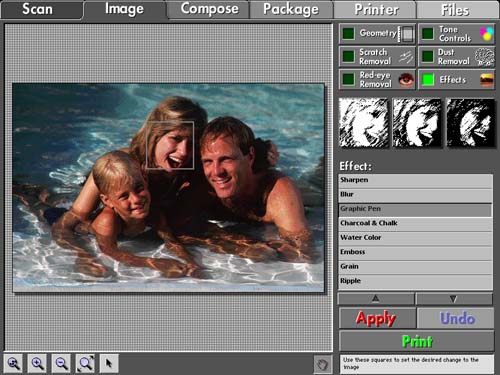Open the Compose tab
Viewport: 500px width, 375px height.
[209, 9]
